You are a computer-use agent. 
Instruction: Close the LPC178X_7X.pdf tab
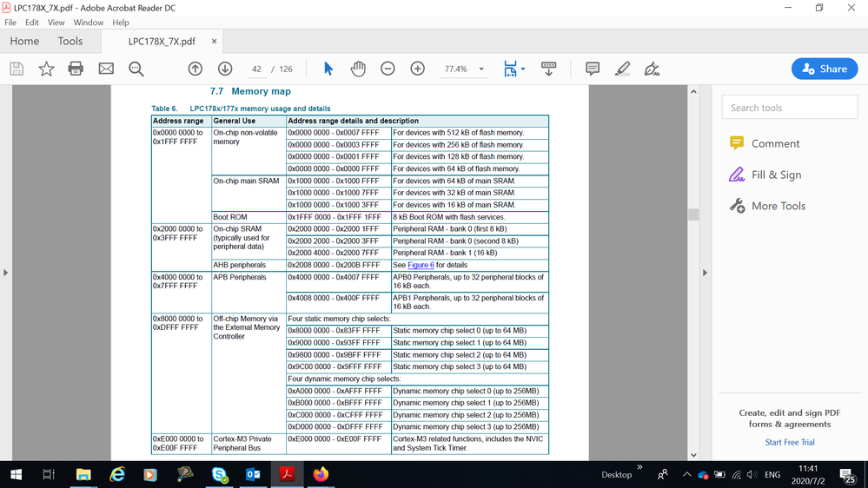tap(214, 41)
